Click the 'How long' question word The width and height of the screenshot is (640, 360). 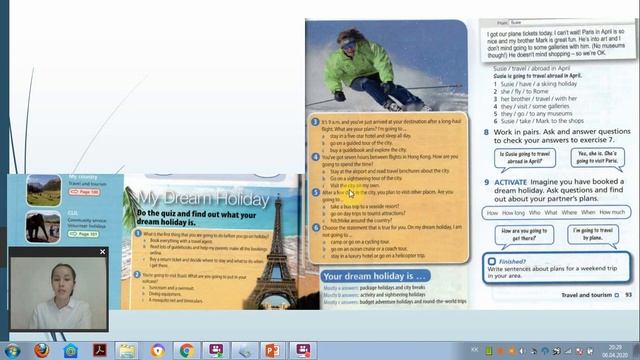[x=513, y=213]
